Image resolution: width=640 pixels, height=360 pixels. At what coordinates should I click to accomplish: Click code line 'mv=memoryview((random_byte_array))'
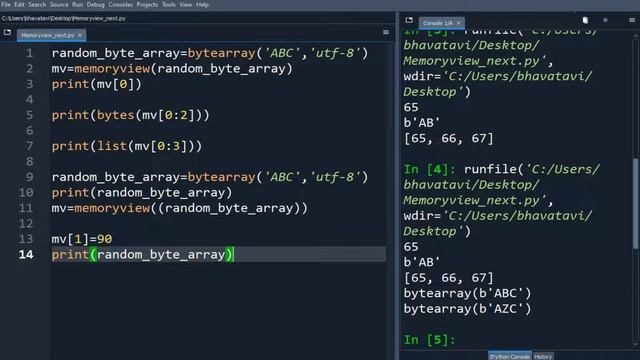(180, 208)
